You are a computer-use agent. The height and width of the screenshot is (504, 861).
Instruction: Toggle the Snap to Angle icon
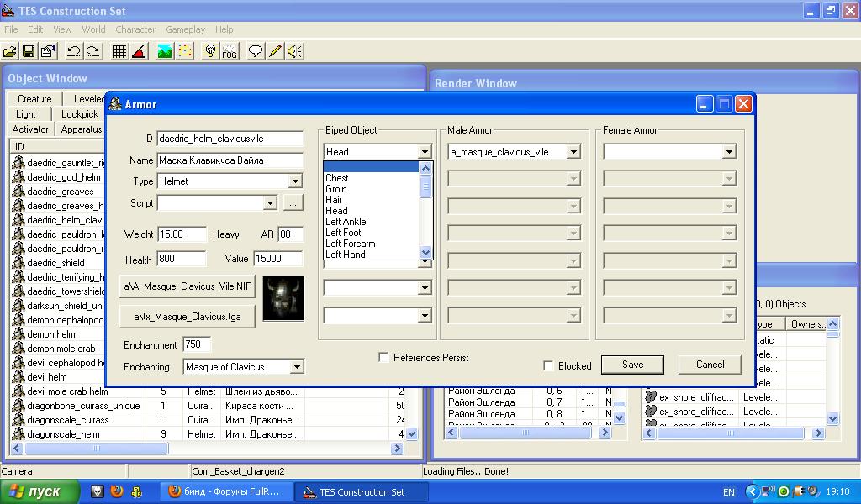point(139,51)
